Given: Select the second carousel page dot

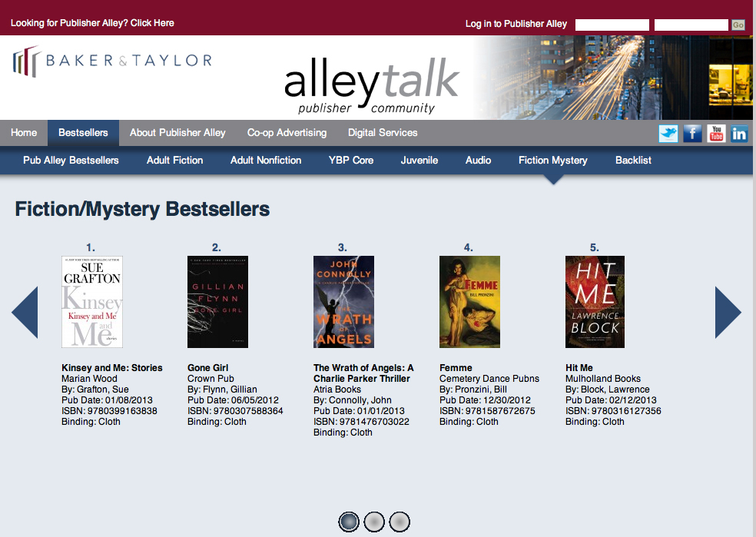Looking at the screenshot, I should click(374, 522).
